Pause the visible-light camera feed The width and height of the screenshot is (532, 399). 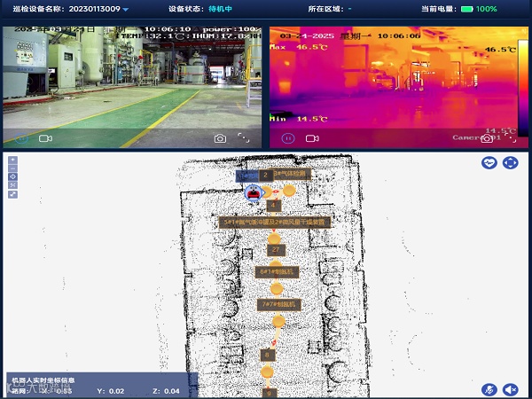[21, 138]
